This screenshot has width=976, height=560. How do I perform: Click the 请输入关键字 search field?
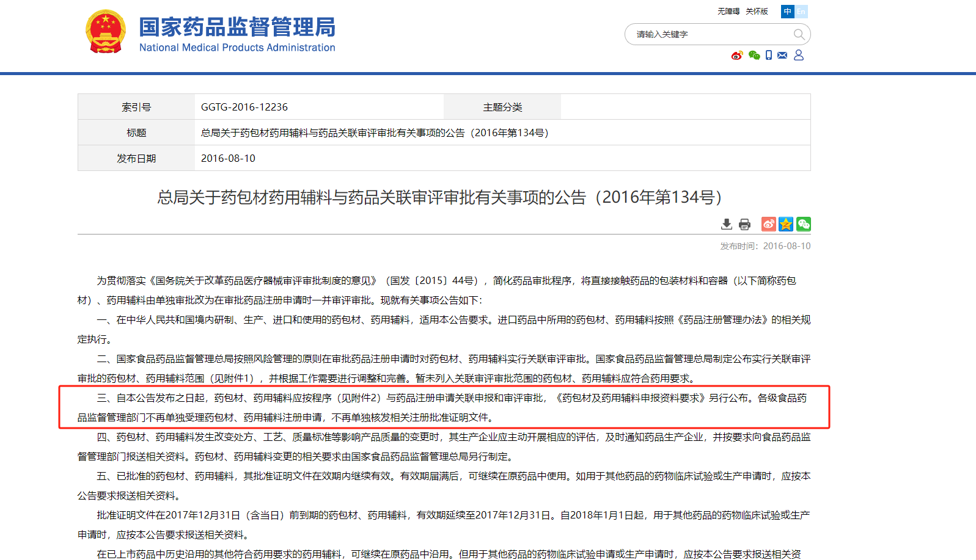click(x=709, y=34)
